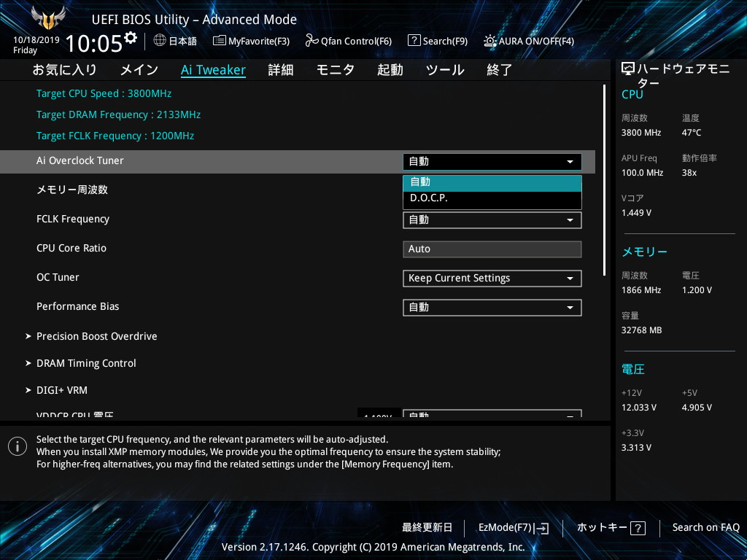Click Search on FAQ
This screenshot has width=747, height=560.
[x=705, y=528]
